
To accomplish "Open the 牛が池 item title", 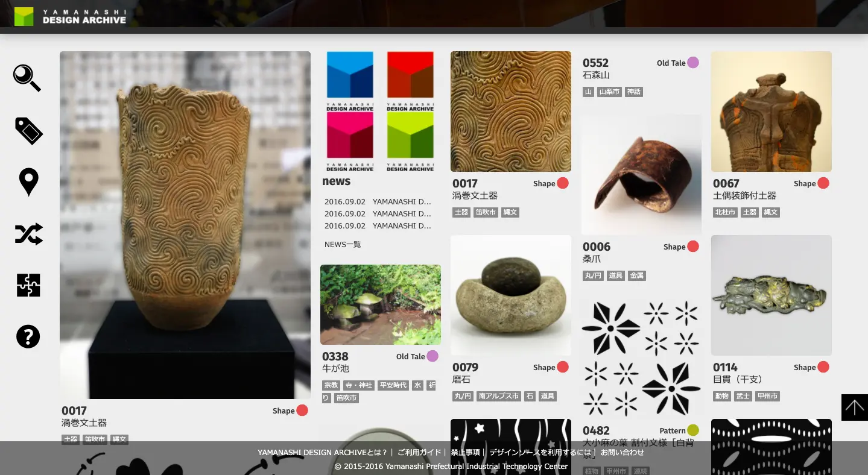I will pos(335,368).
